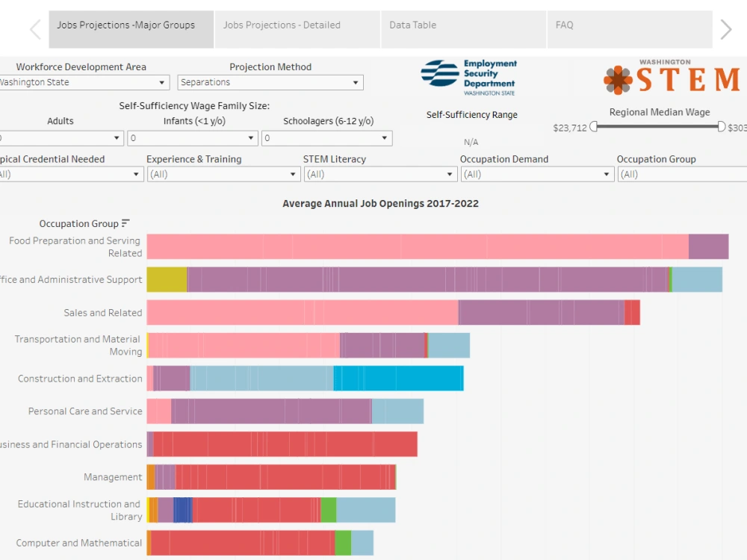Select light blue segment of Office Administrative bar
Image resolution: width=747 pixels, height=560 pixels.
(697, 279)
